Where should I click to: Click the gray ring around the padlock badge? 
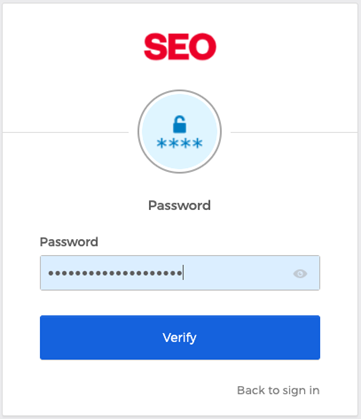(180, 92)
